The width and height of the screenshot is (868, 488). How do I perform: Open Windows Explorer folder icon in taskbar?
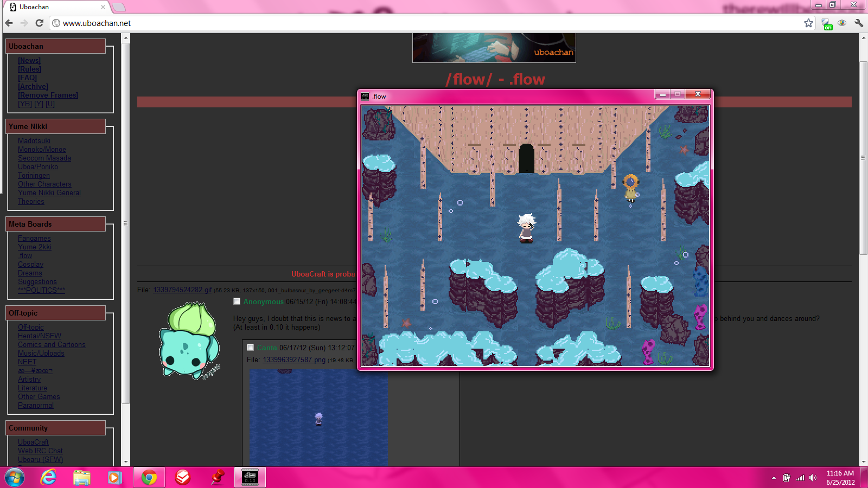pyautogui.click(x=81, y=478)
